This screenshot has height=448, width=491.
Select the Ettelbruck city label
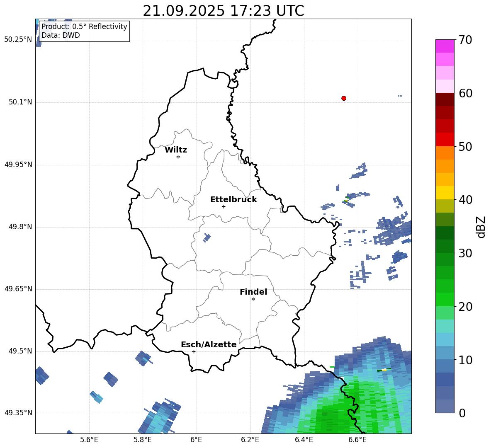233,200
